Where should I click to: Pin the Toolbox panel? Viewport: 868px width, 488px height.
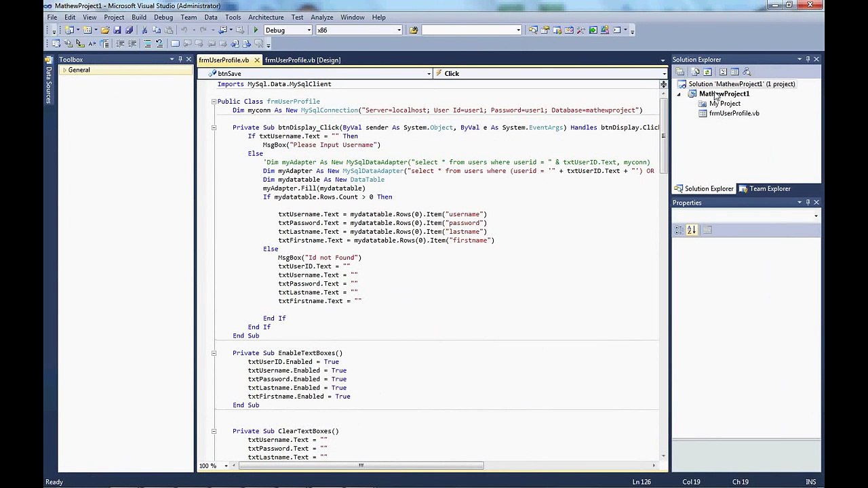(180, 60)
